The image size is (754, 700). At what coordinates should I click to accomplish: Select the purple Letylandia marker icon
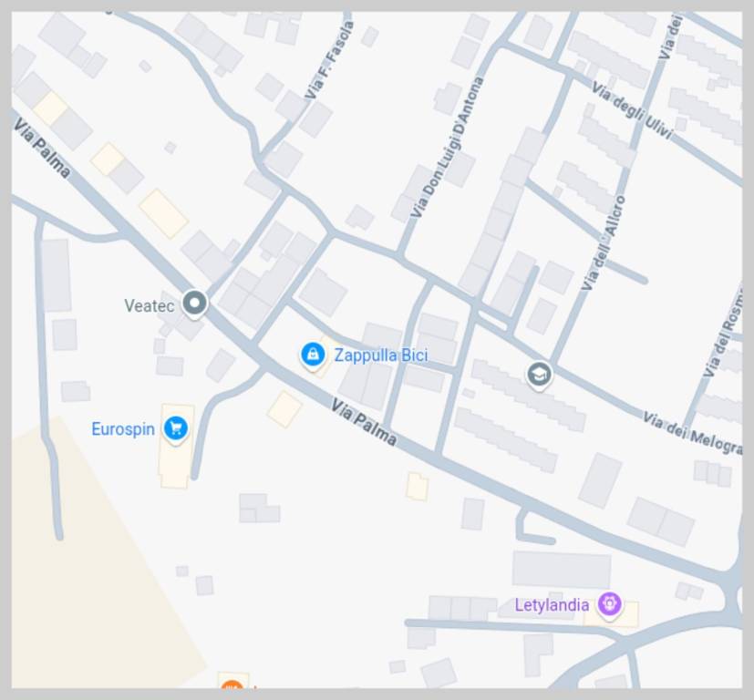609,603
